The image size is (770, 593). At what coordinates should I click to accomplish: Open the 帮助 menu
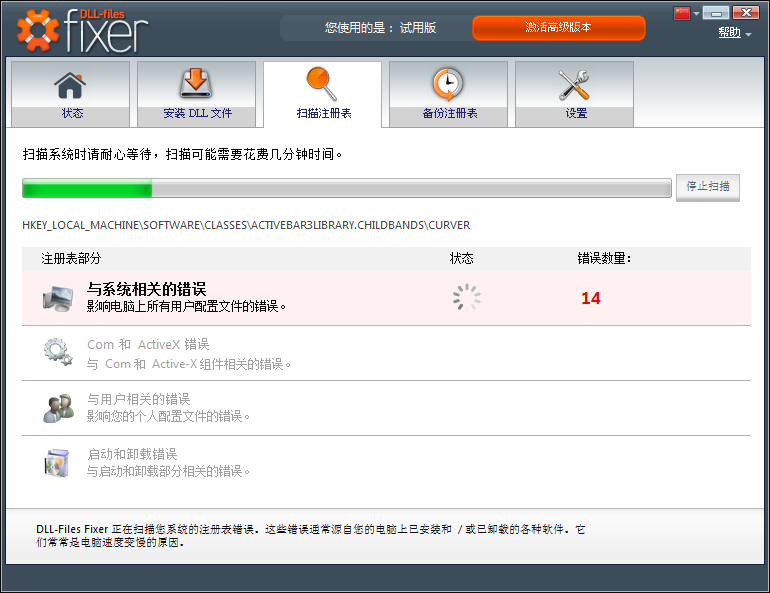pos(729,32)
